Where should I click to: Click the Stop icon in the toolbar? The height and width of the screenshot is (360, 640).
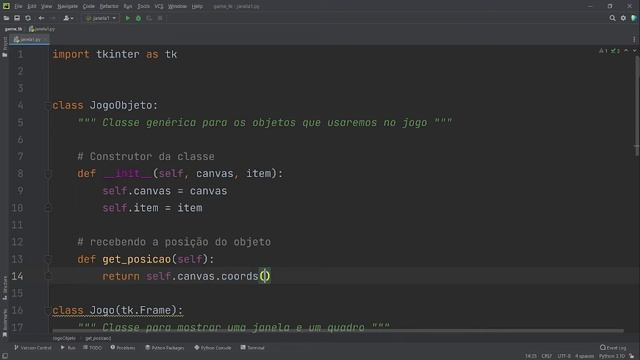[160, 18]
